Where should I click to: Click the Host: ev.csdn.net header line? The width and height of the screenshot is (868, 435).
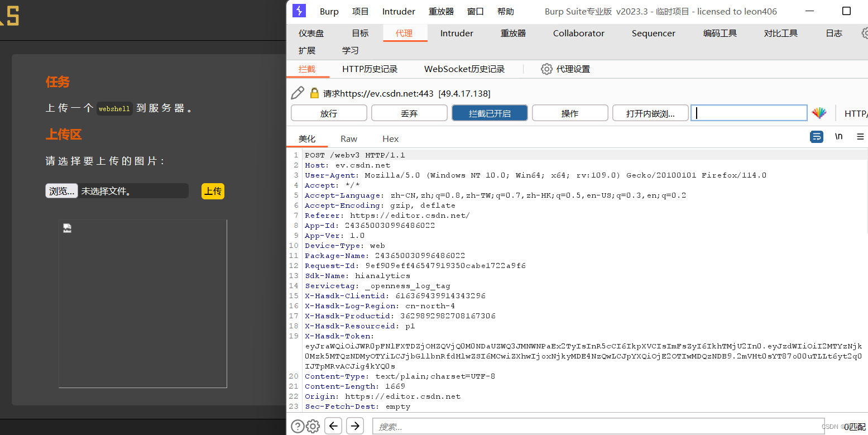(x=348, y=165)
